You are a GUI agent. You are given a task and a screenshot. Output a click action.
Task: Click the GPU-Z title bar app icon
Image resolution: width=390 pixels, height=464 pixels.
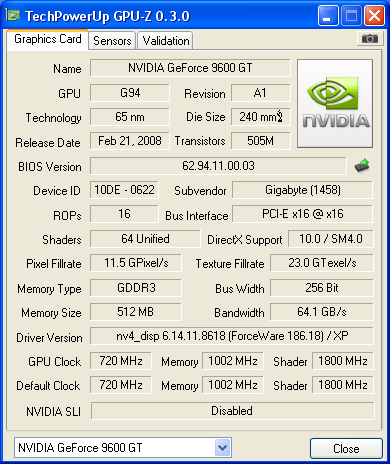[13, 15]
